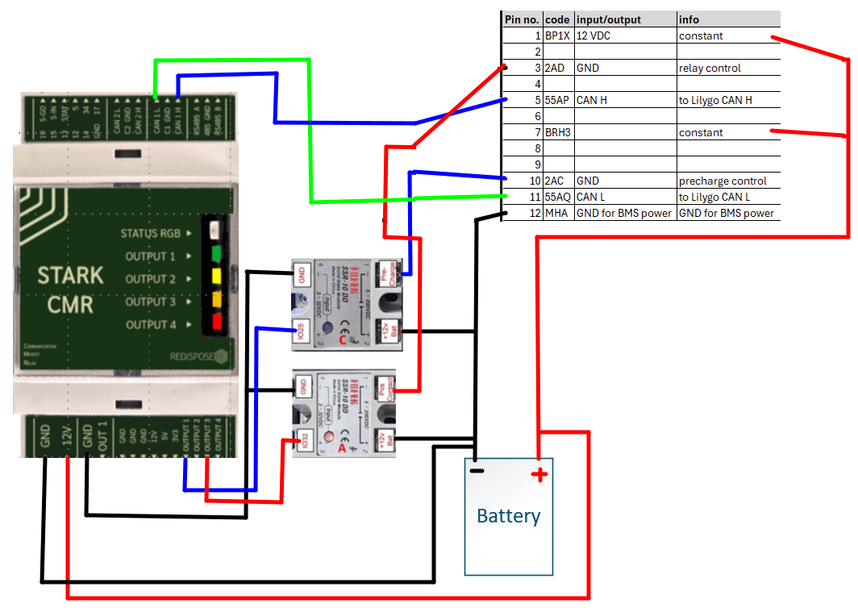
Task: Select the "Pos Contact" terminal label
Action: (x=386, y=389)
